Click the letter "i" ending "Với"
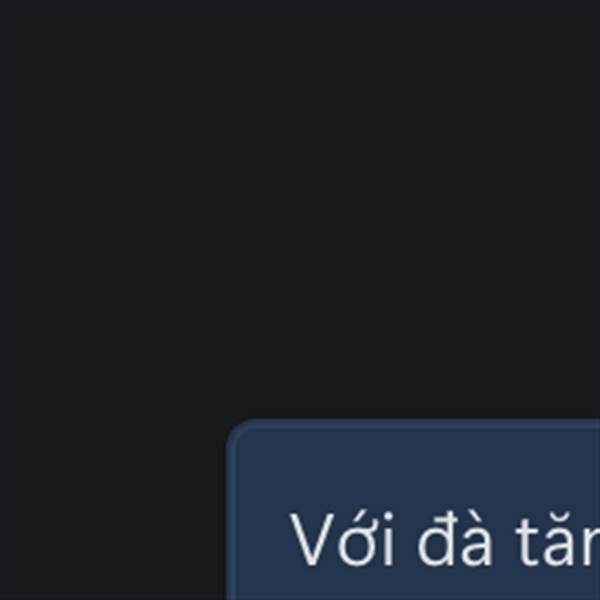This screenshot has width=600, height=600. [x=388, y=539]
